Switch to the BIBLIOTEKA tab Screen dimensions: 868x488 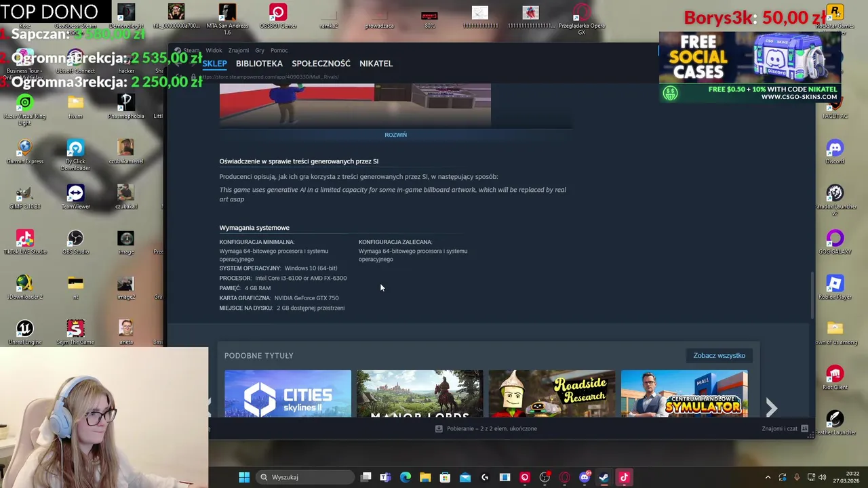click(259, 63)
